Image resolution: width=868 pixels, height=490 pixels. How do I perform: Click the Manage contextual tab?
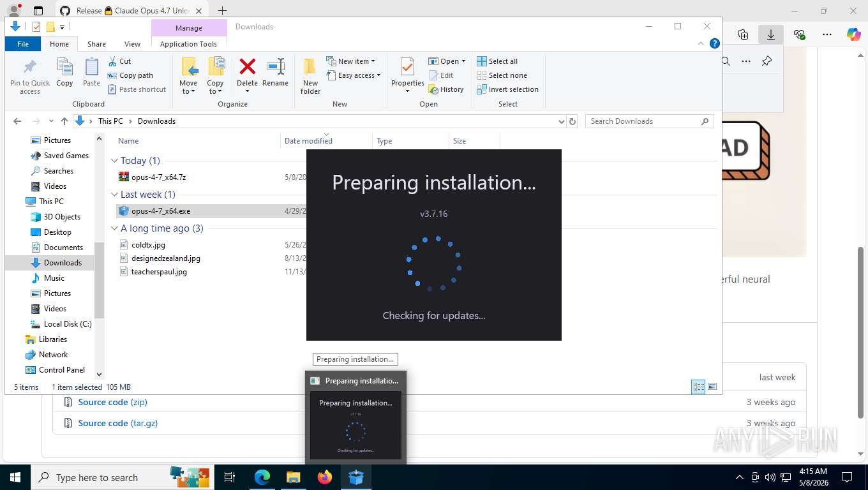[x=189, y=28]
